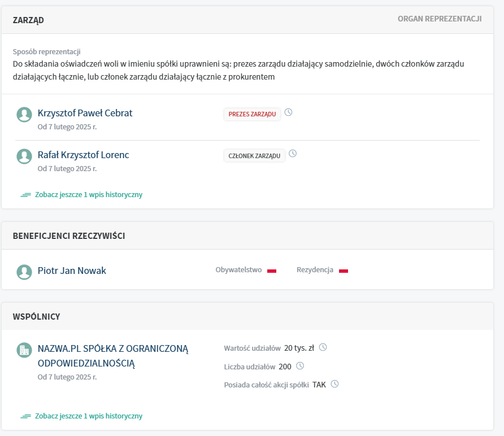504x436 pixels.
Task: Click Krzysztof Paweł Cebrat's avatar icon
Action: pos(24,115)
